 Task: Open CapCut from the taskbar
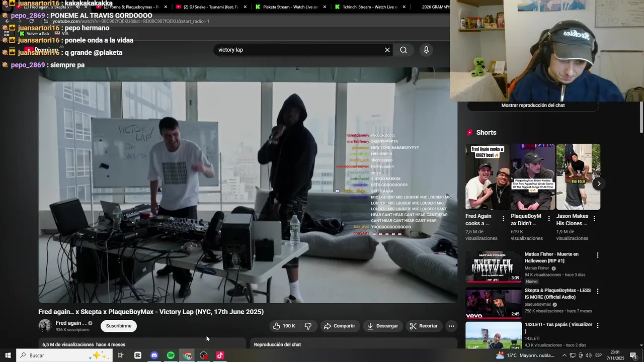tap(138, 355)
